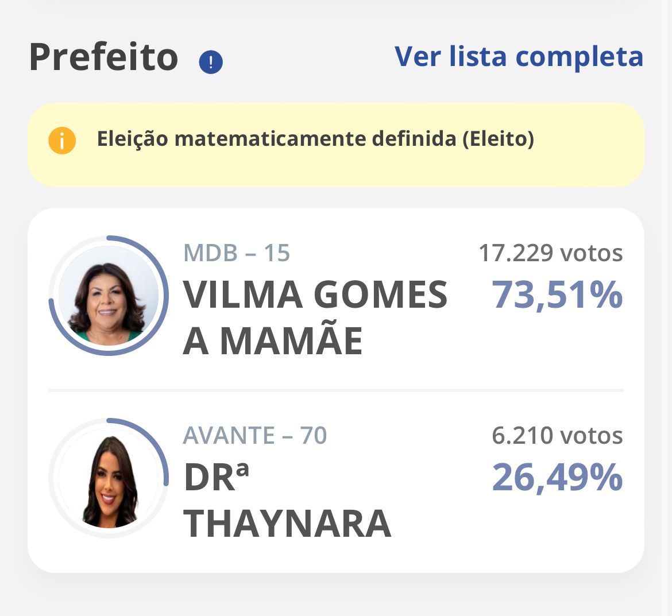Click the MDB – 15 party label
Screen dimensions: 672x616
(x=237, y=253)
